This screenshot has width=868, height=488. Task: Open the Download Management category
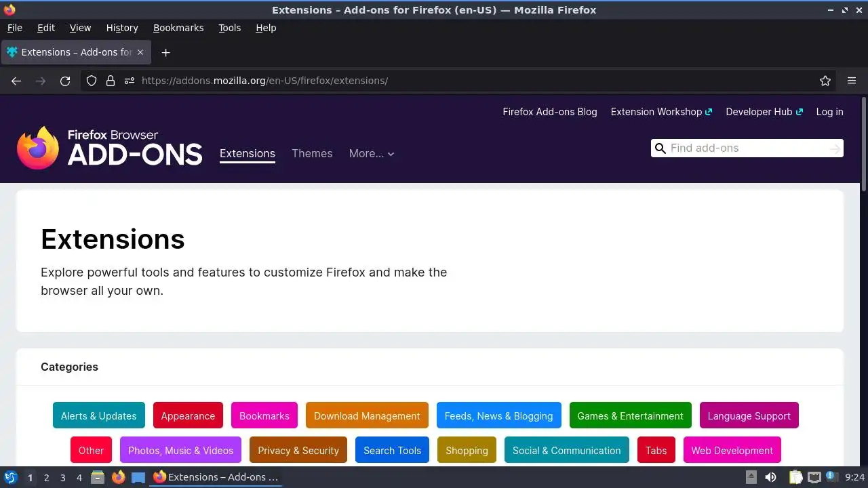coord(367,415)
